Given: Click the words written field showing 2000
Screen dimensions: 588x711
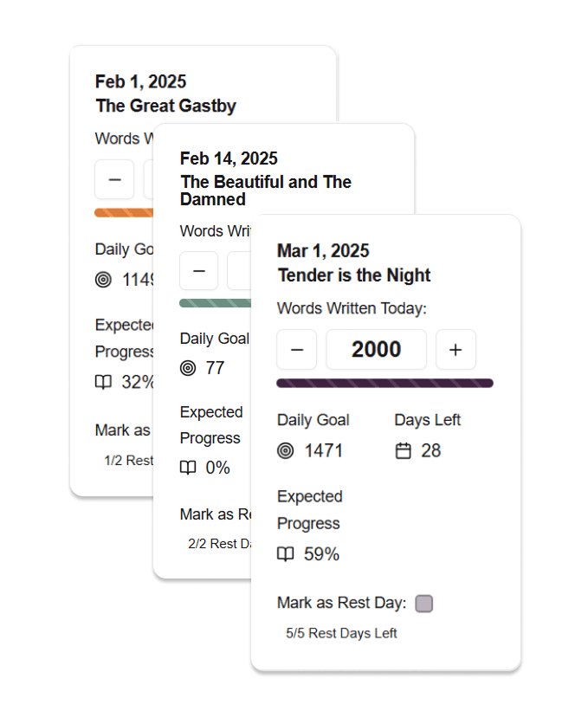Looking at the screenshot, I should tap(377, 350).
